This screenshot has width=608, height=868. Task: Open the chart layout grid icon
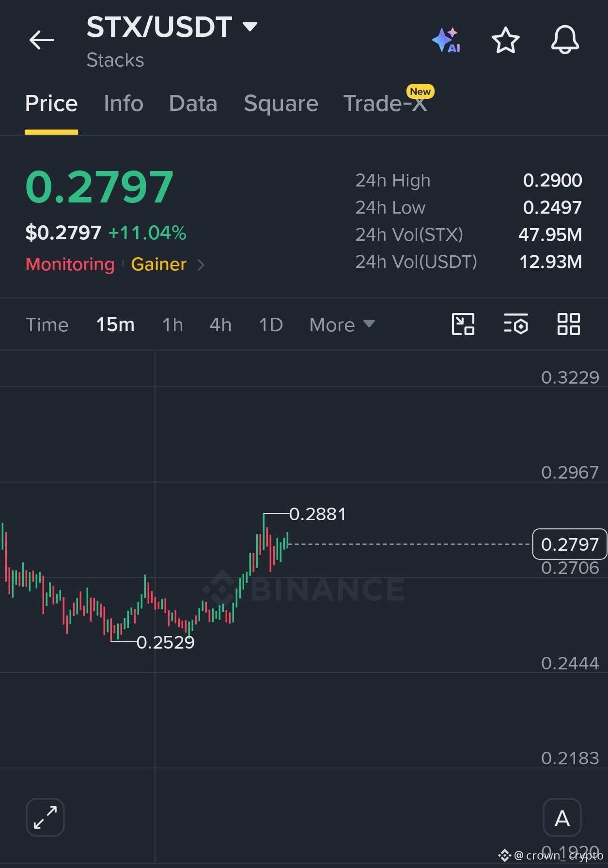pyautogui.click(x=569, y=324)
